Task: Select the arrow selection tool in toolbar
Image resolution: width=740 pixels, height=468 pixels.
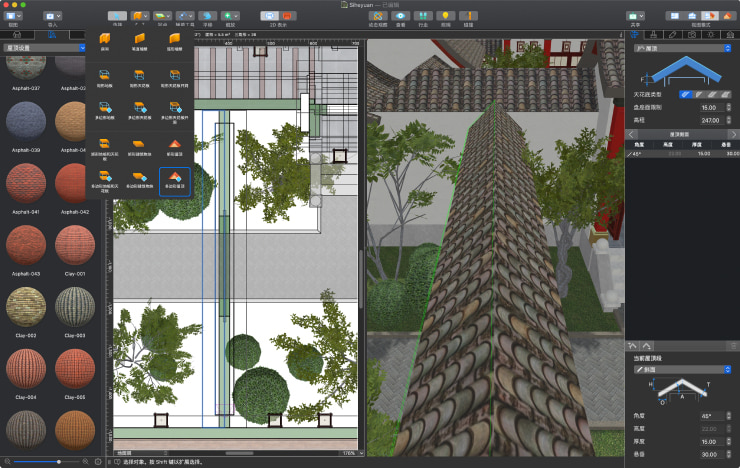Action: point(117,16)
